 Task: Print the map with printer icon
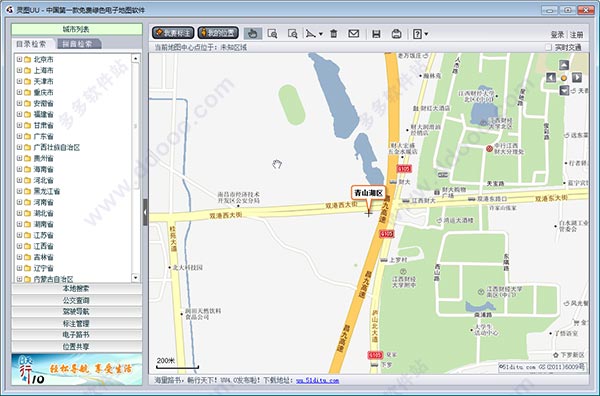click(396, 34)
